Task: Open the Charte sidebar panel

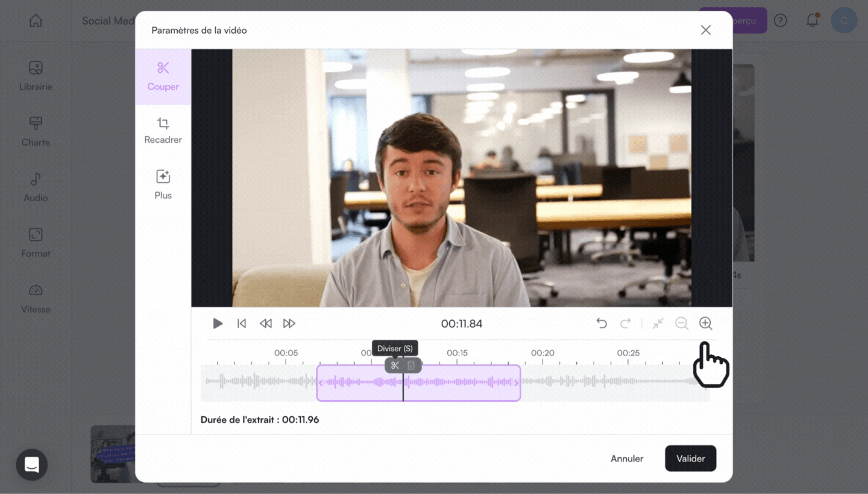Action: pos(36,132)
